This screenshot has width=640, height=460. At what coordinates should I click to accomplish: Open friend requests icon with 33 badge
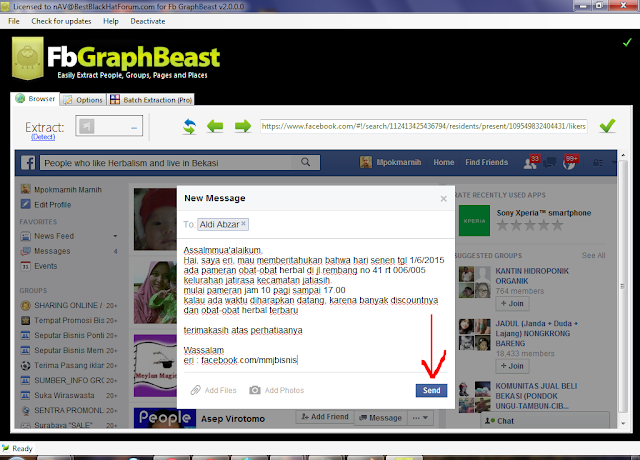[x=531, y=162]
